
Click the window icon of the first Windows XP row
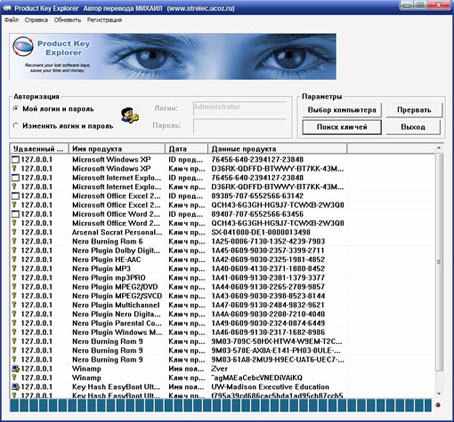(15, 160)
